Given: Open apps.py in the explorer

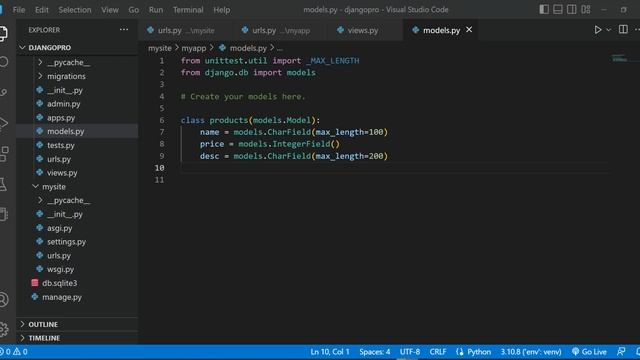Looking at the screenshot, I should 78,118.
